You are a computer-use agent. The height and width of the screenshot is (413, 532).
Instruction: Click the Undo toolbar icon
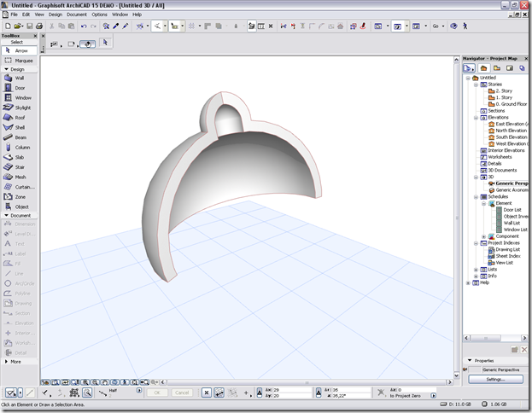(x=84, y=26)
